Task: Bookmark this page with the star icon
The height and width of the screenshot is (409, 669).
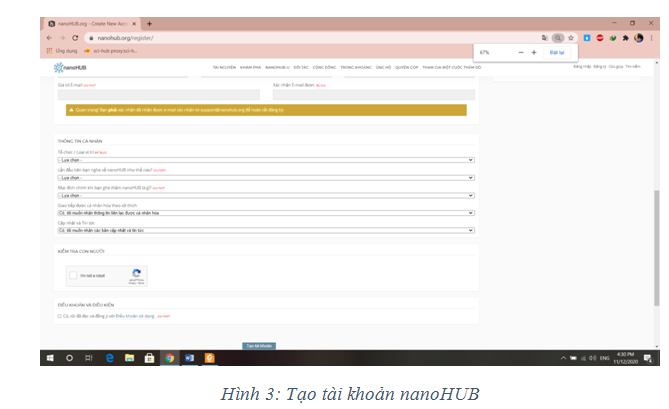Action: point(571,37)
